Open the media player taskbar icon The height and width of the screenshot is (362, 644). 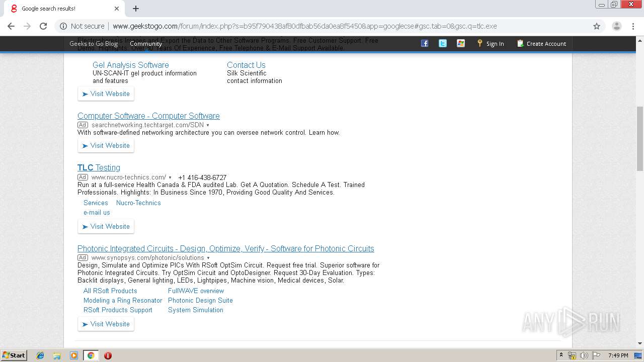coord(74,355)
